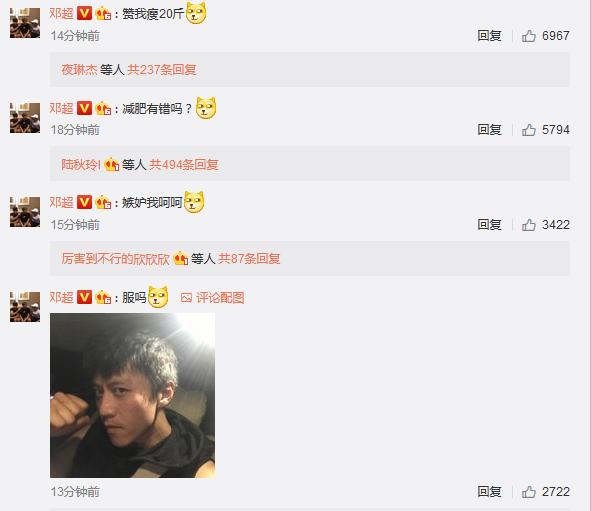Like the '减肥有错吗' comment thumbs-up icon
Image resolution: width=593 pixels, height=511 pixels.
point(529,130)
